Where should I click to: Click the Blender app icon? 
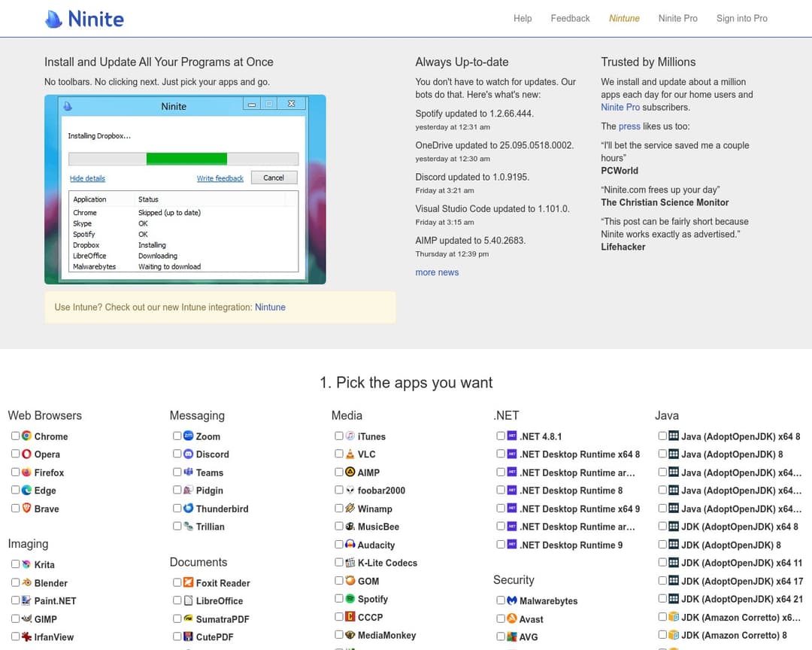pos(26,582)
